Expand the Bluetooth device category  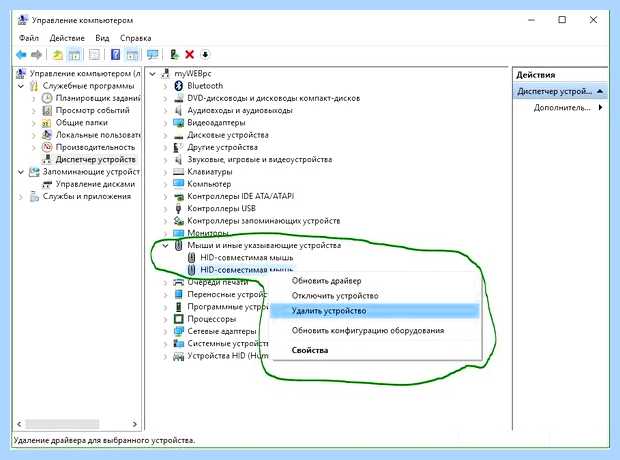coord(166,86)
